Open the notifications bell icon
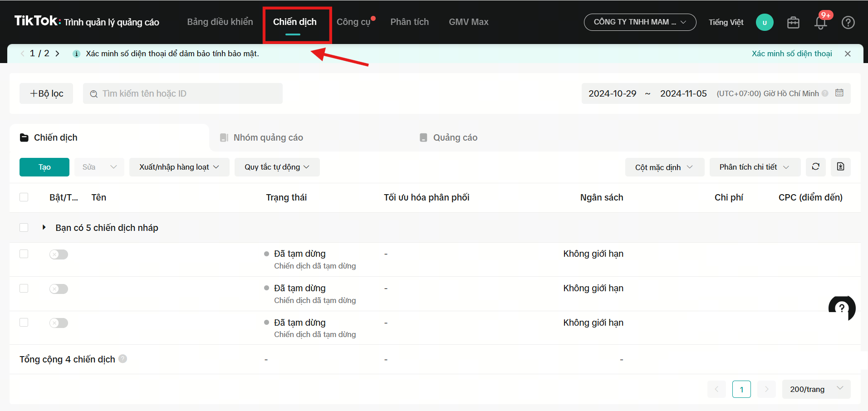868x411 pixels. (820, 22)
